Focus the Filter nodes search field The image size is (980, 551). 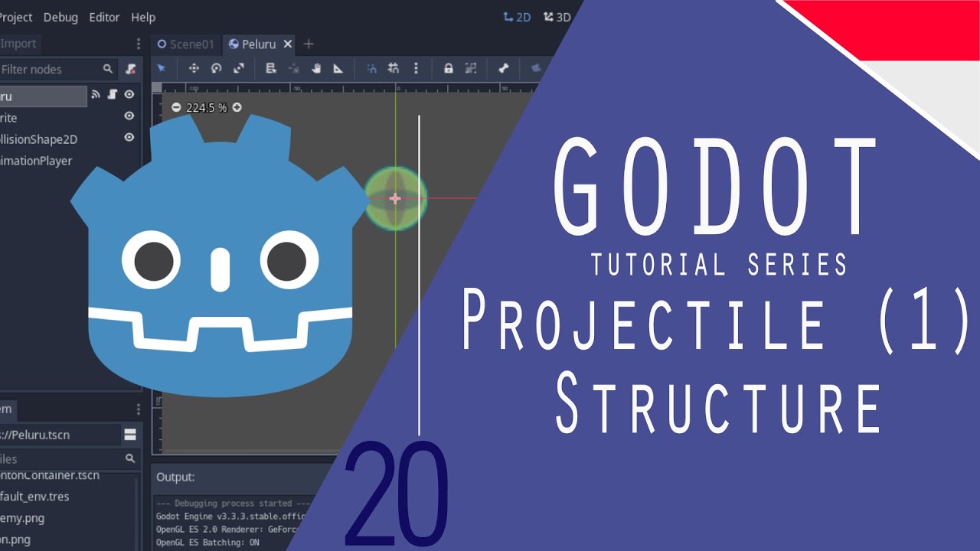(x=59, y=69)
